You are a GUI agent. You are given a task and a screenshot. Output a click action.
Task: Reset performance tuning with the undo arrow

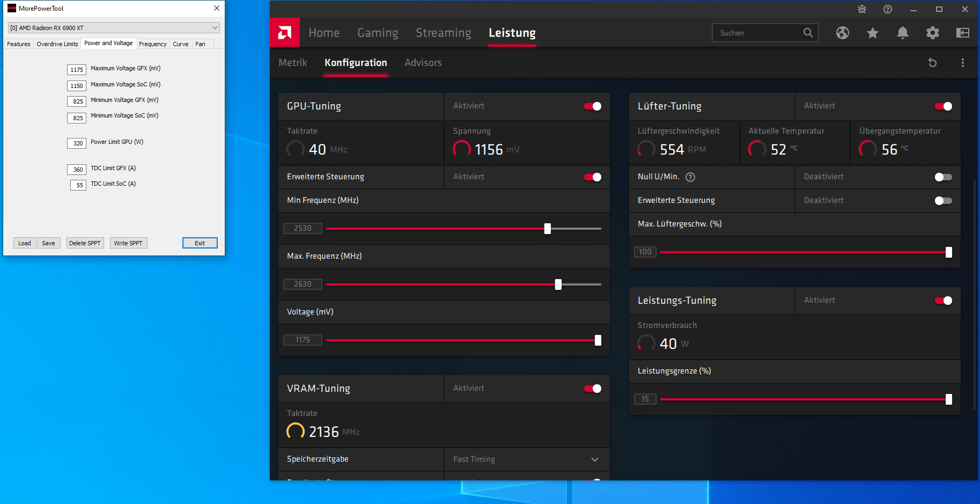933,63
